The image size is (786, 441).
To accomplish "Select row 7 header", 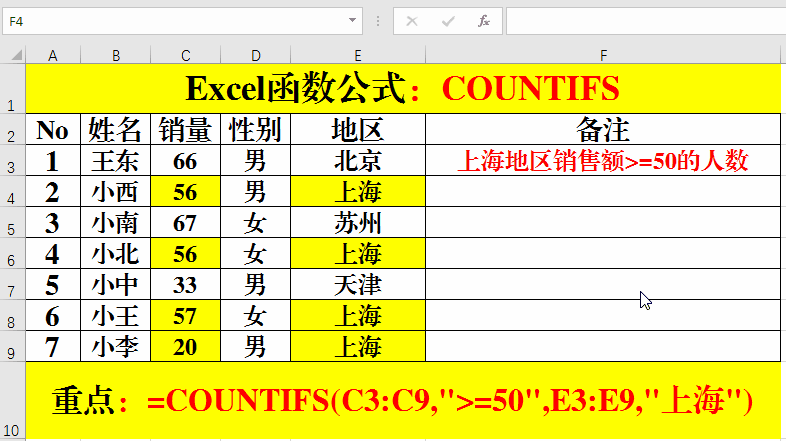I will click(13, 285).
